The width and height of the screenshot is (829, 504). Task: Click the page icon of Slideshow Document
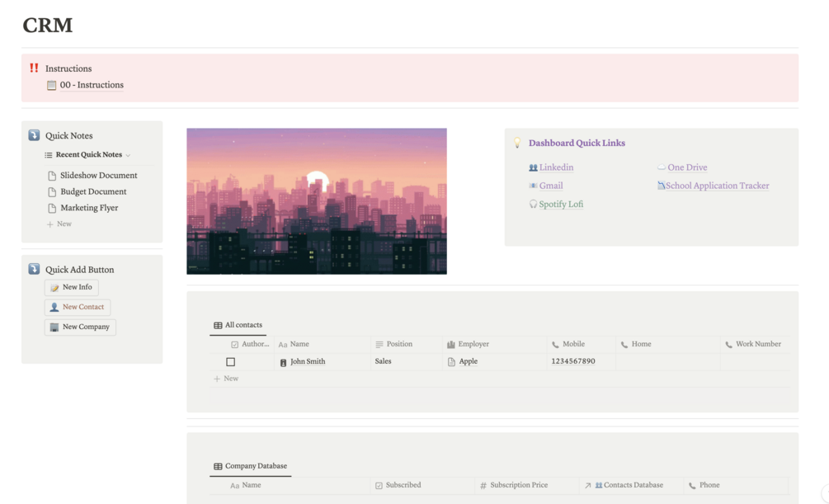(52, 176)
